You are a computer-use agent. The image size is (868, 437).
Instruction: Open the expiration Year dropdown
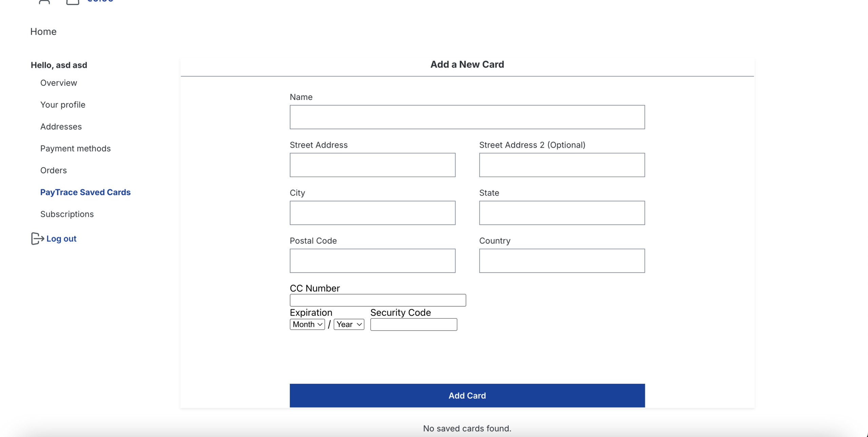(x=349, y=324)
